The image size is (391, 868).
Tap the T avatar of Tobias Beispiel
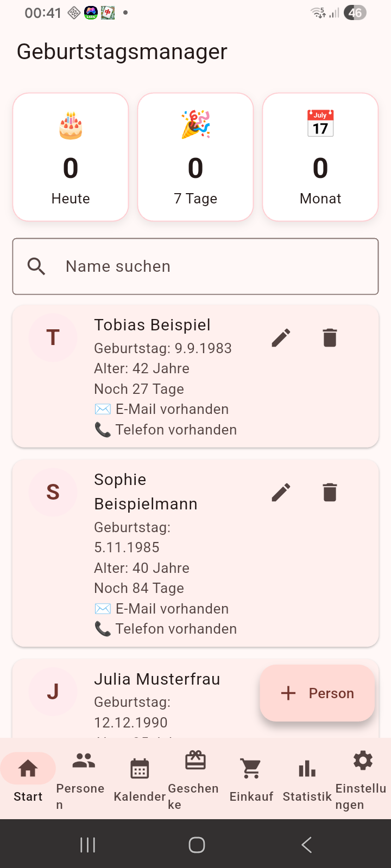(x=53, y=337)
